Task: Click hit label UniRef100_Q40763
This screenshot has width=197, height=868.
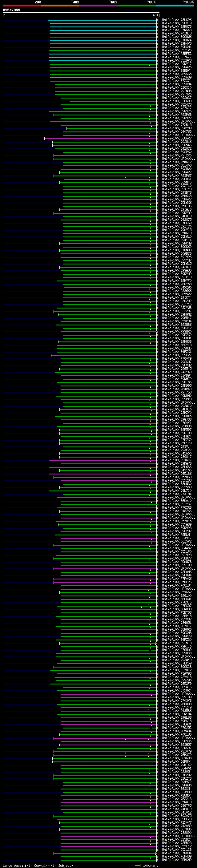Action: point(177,132)
